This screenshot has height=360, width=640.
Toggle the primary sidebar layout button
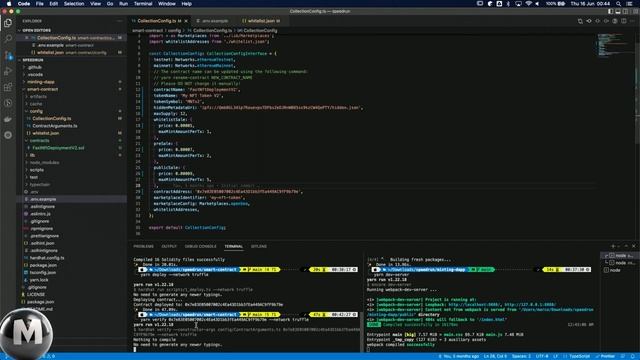(x=611, y=11)
